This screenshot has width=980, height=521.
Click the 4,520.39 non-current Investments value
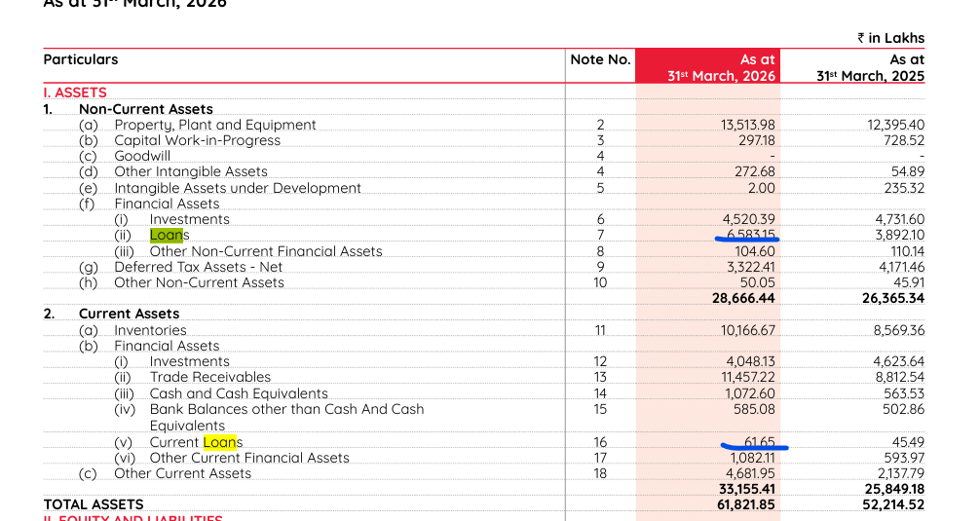[x=748, y=219]
